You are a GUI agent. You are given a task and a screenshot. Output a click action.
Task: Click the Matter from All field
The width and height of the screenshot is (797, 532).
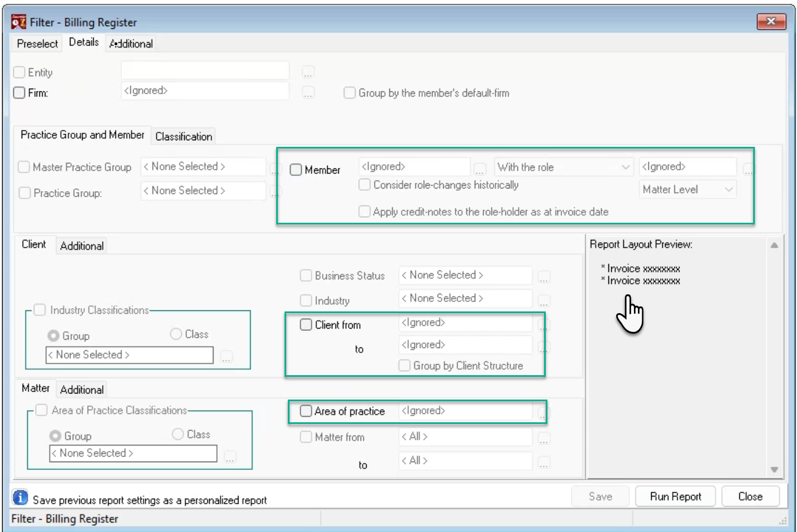coord(465,437)
